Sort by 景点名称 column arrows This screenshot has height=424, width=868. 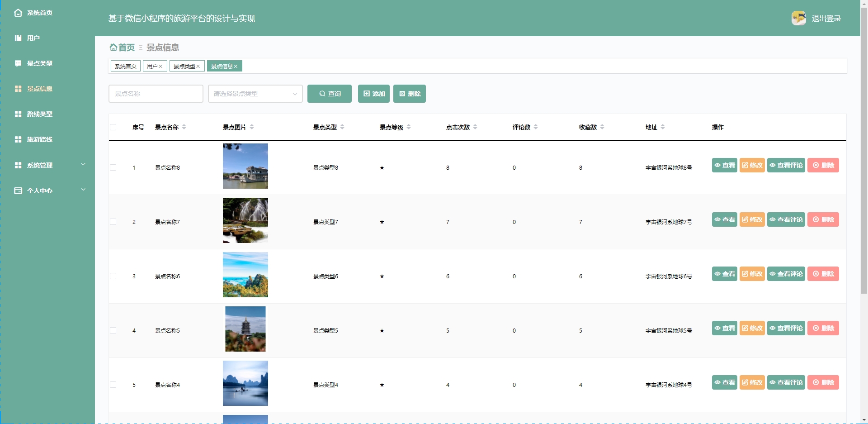click(x=184, y=127)
